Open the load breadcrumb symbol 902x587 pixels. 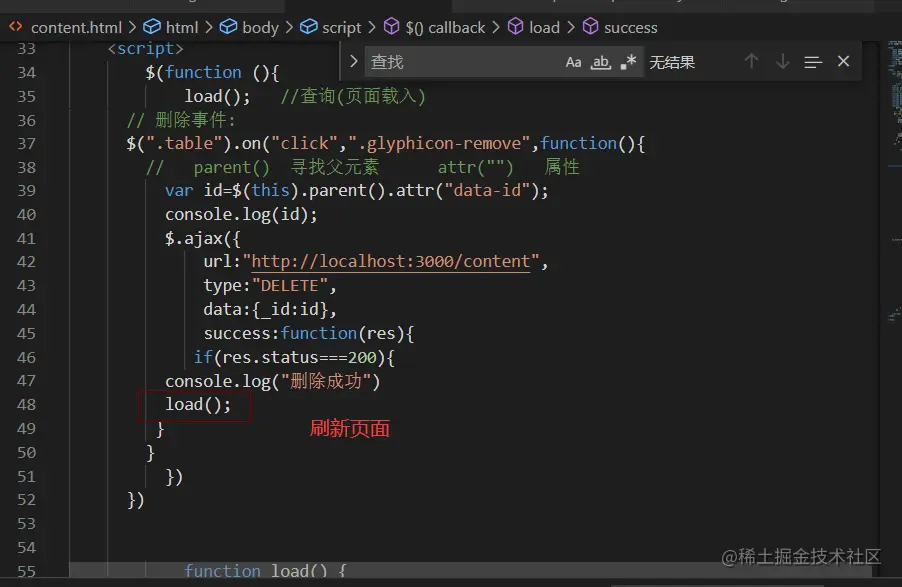544,27
